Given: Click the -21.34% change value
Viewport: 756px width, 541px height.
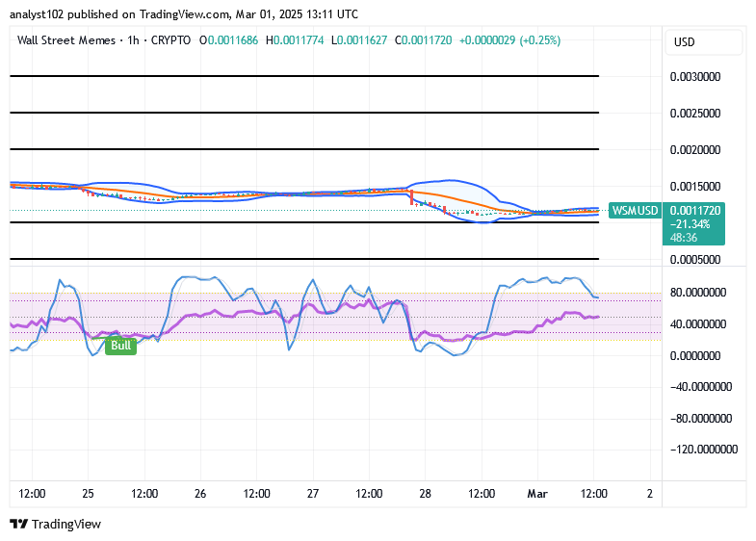Looking at the screenshot, I should click(690, 224).
